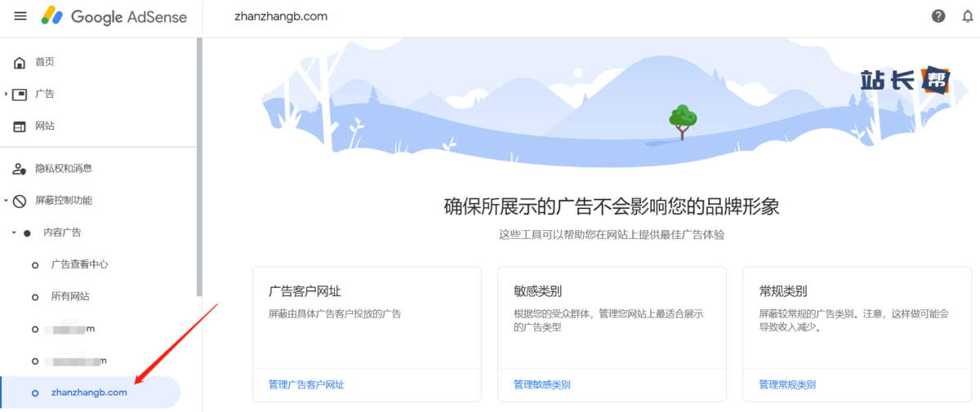
Task: Click 管理常规类别 link
Action: coord(786,384)
